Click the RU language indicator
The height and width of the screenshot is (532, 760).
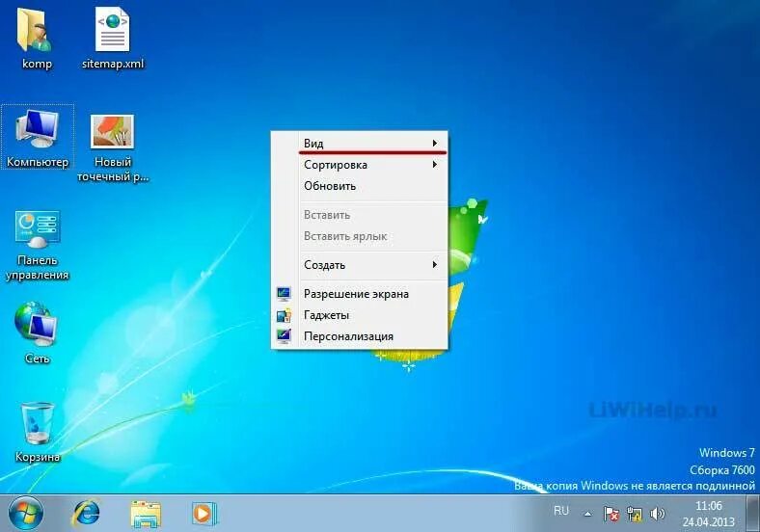tap(561, 511)
